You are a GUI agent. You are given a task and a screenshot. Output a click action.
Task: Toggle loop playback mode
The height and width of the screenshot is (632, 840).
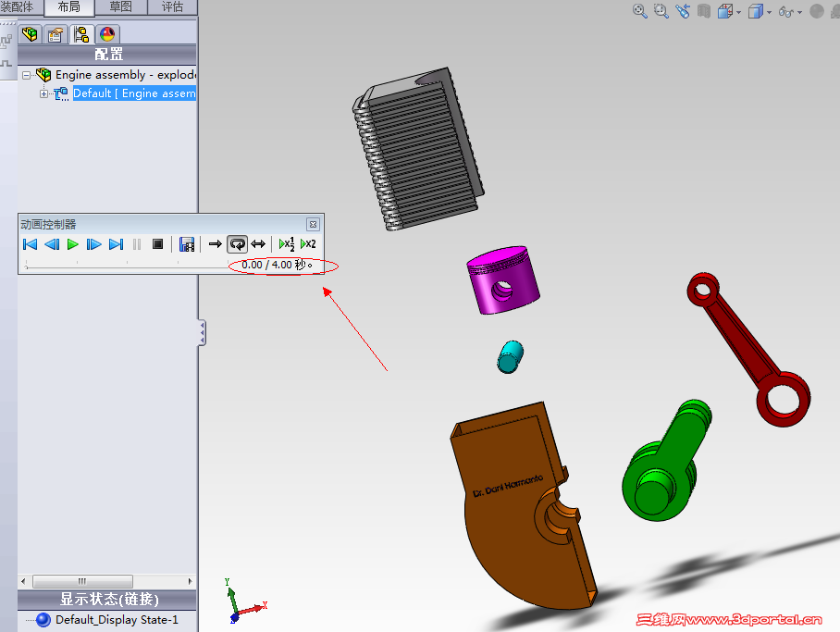pos(237,244)
